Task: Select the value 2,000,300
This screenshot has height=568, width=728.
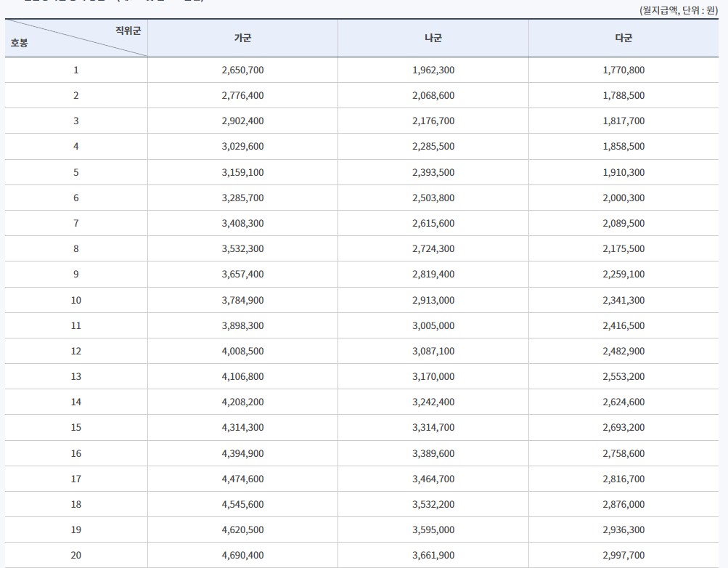Action: click(x=623, y=198)
